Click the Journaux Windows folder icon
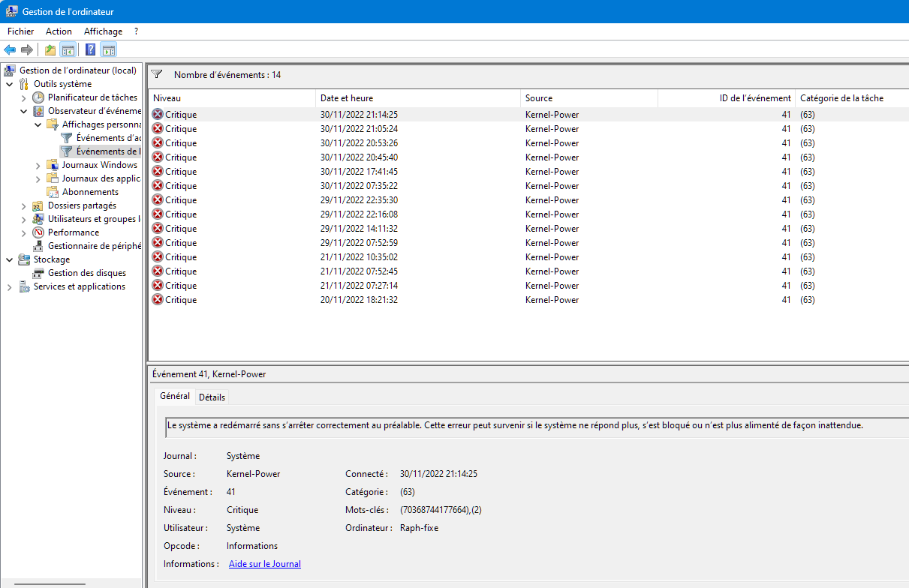The height and width of the screenshot is (588, 909). point(53,165)
